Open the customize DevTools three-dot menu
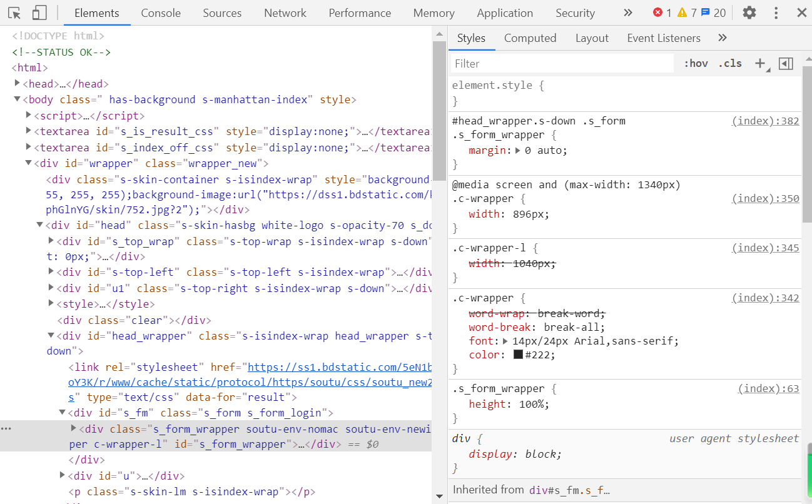 [x=776, y=13]
